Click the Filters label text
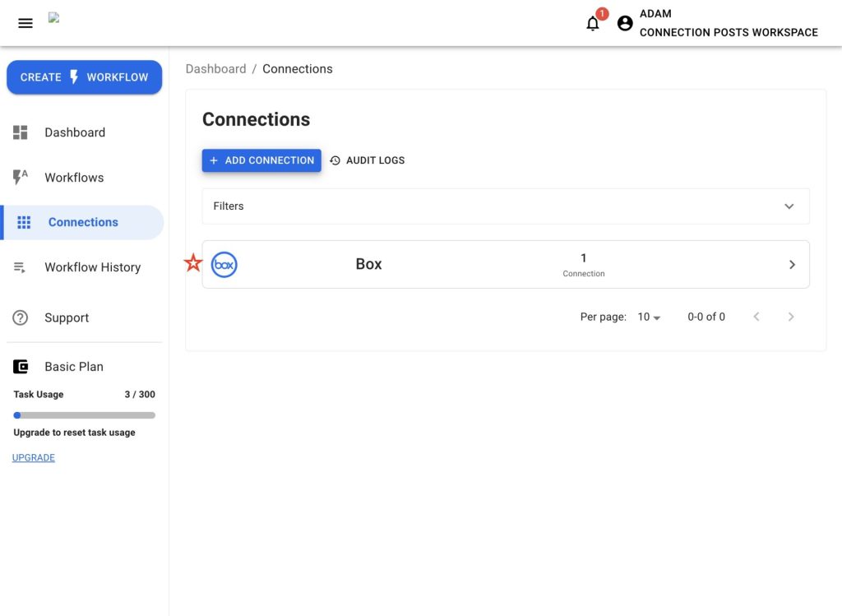 pos(229,206)
